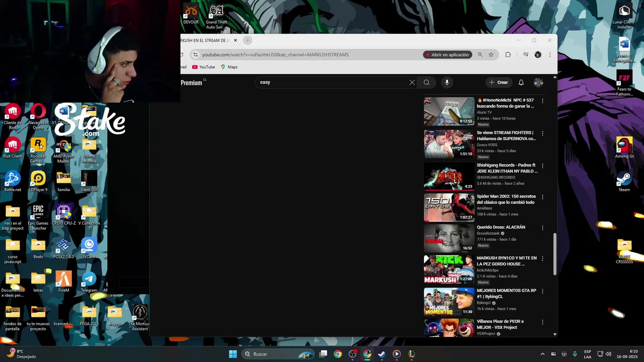Open the Telegram desktop shortcut

pyautogui.click(x=89, y=282)
